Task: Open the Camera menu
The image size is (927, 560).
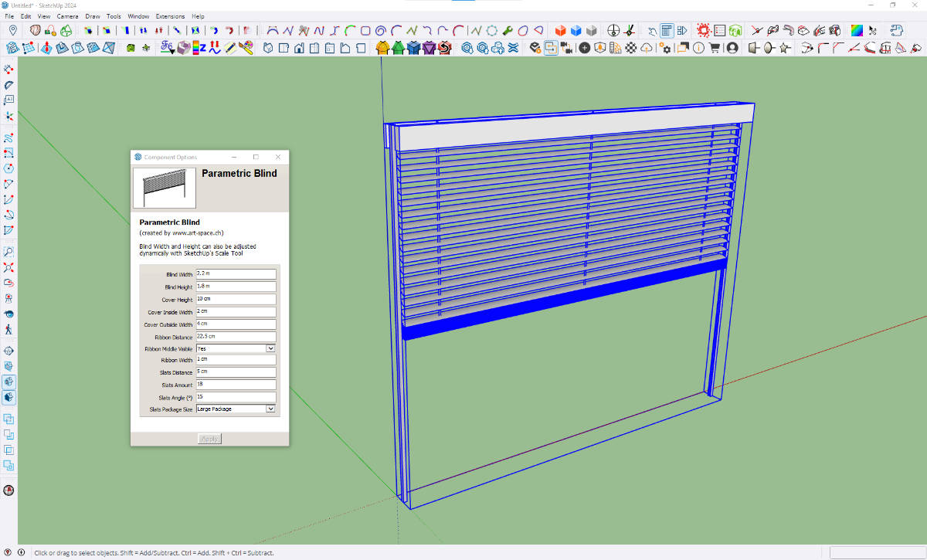Action: click(67, 15)
